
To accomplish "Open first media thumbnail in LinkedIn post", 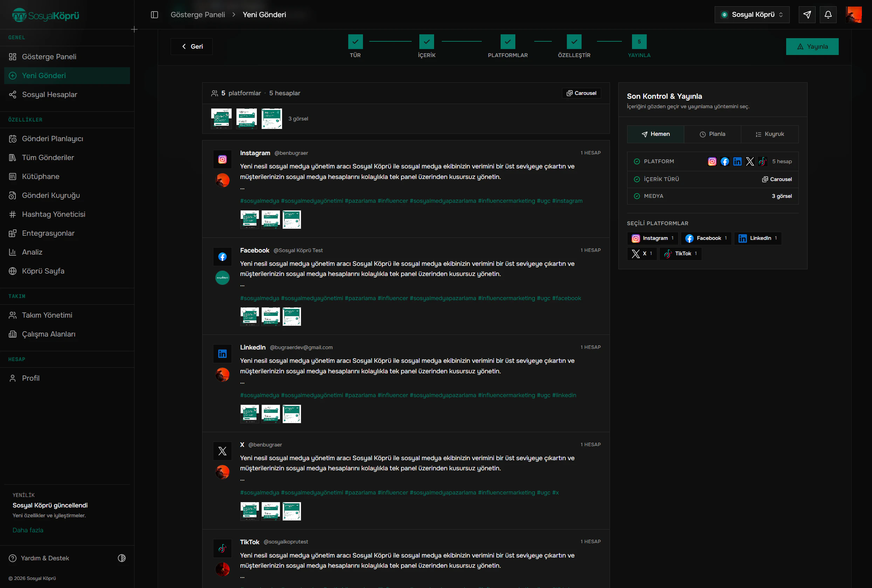I will click(249, 414).
